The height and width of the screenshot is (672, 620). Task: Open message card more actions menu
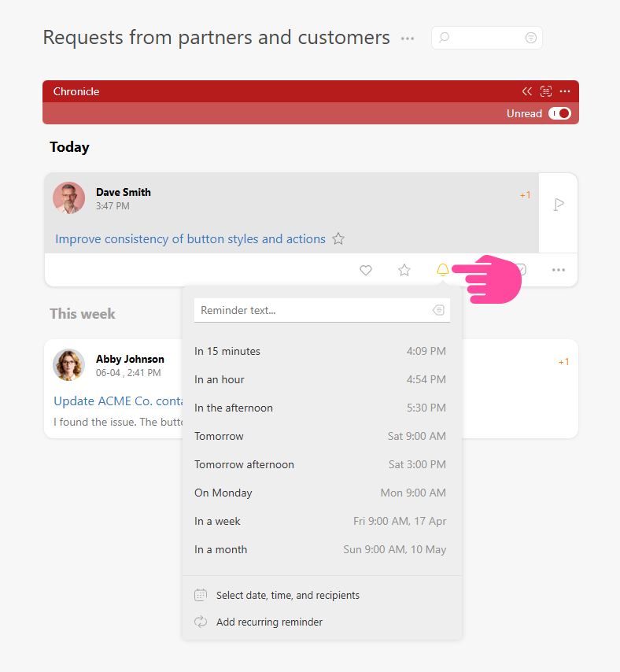(559, 270)
